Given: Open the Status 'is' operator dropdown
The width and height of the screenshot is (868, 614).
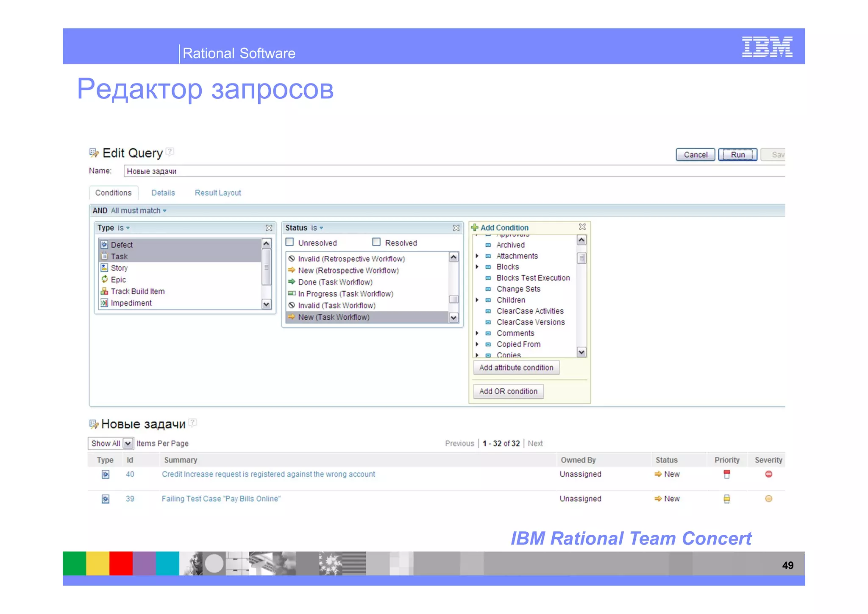Looking at the screenshot, I should [317, 228].
